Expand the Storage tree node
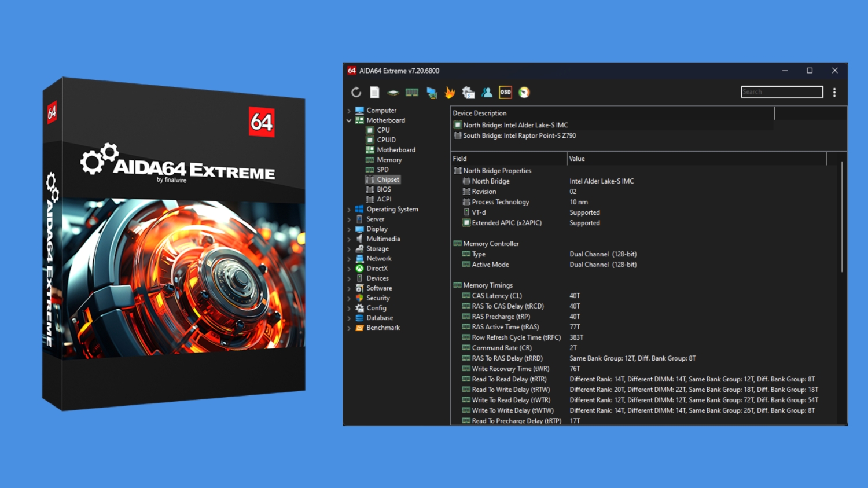 tap(349, 249)
